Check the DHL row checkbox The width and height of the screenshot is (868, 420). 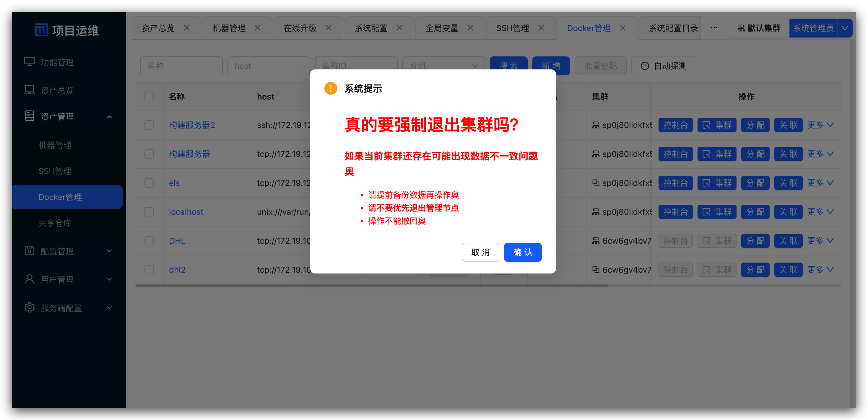(x=149, y=240)
